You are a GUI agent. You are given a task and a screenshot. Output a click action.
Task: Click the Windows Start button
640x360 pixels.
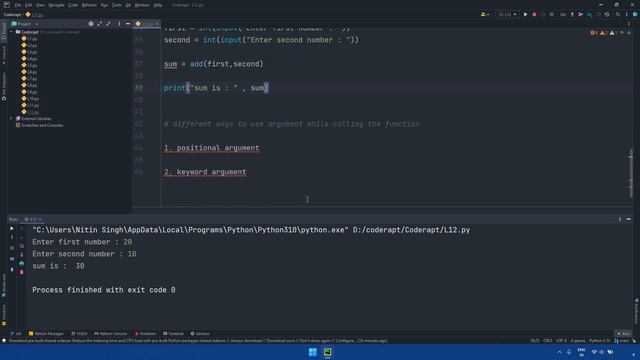313,352
